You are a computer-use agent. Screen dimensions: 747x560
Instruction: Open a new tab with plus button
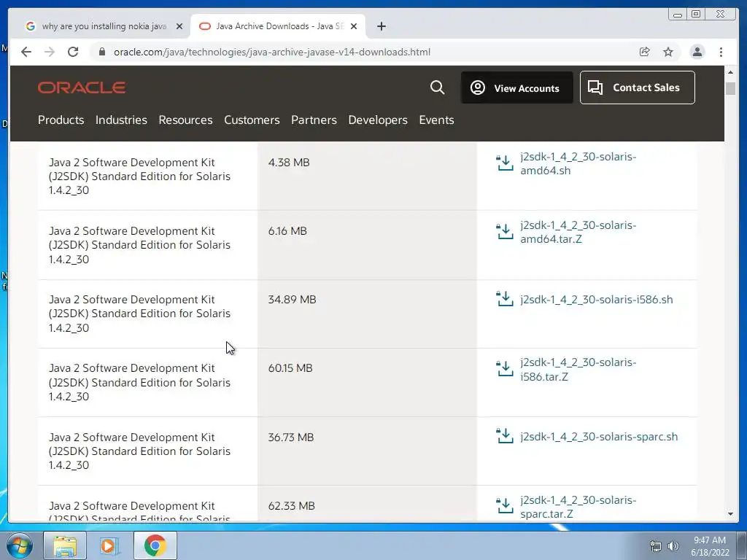tap(381, 26)
